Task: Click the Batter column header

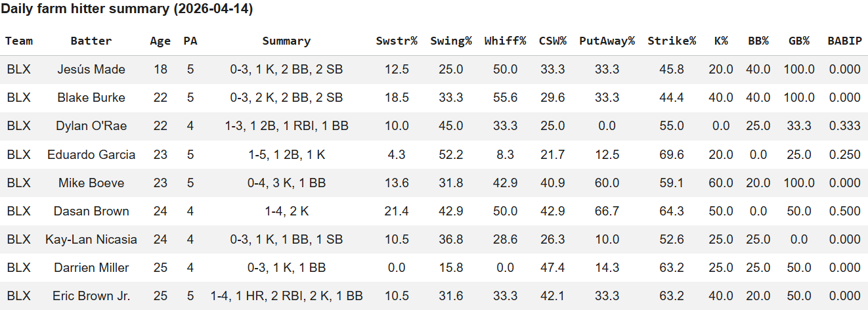Action: 91,41
